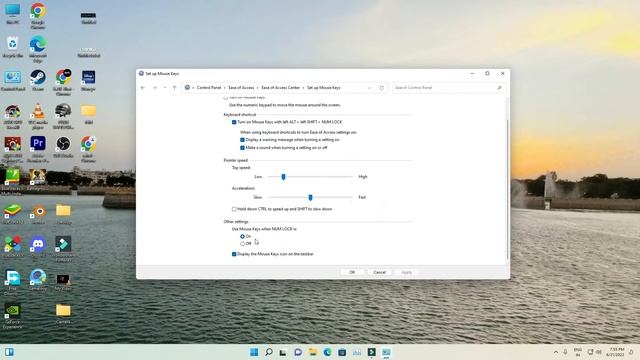Click the OK button
The image size is (640, 360).
tap(352, 272)
